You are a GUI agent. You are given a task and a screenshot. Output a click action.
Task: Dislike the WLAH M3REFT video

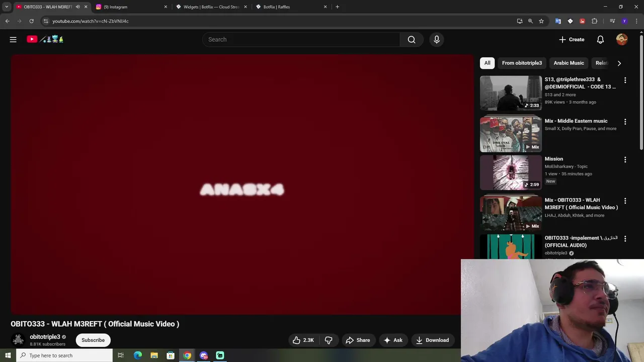[x=329, y=340]
